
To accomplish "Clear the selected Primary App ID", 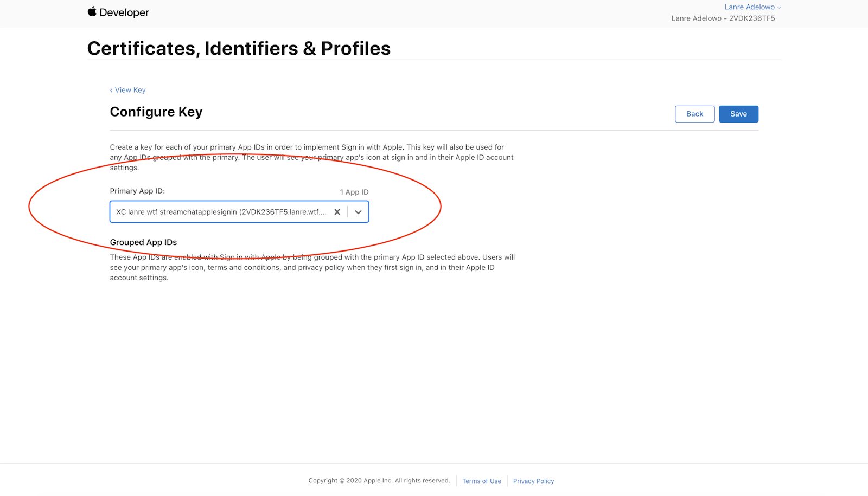I will [337, 212].
